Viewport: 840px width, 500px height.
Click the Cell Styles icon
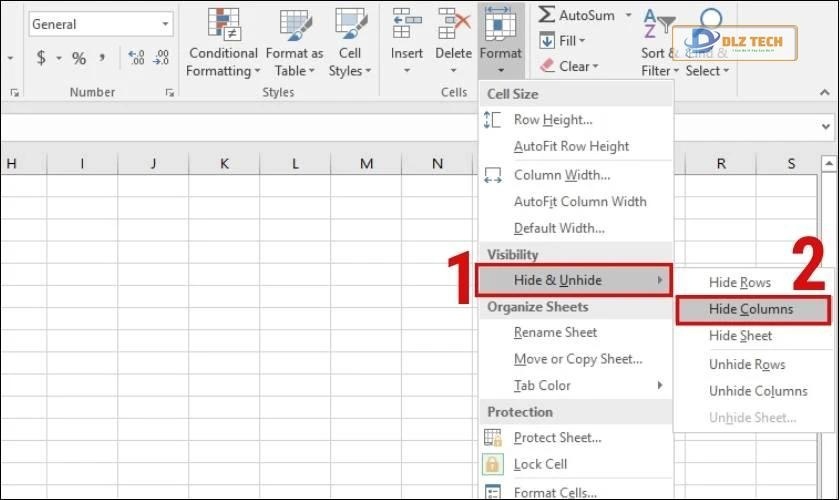(351, 25)
